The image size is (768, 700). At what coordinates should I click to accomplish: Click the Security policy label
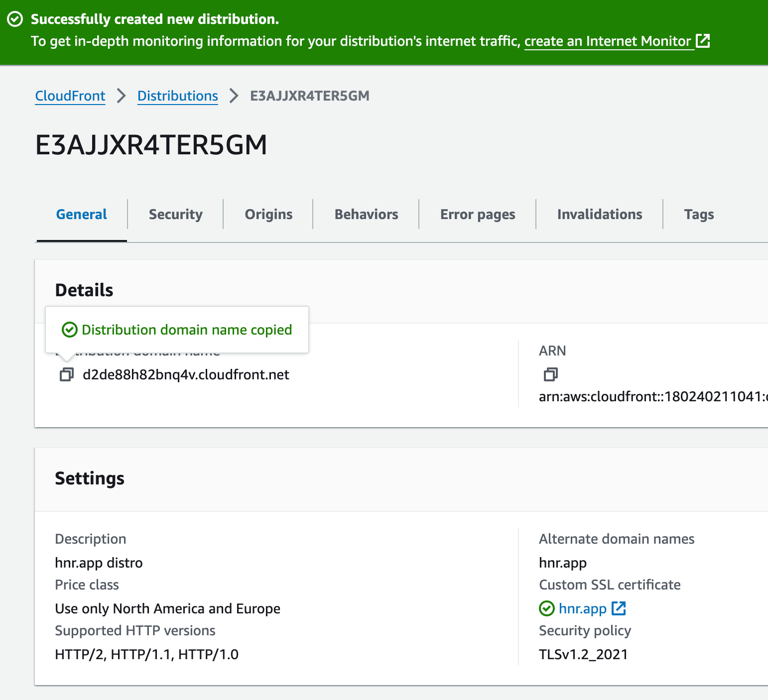[x=585, y=630]
